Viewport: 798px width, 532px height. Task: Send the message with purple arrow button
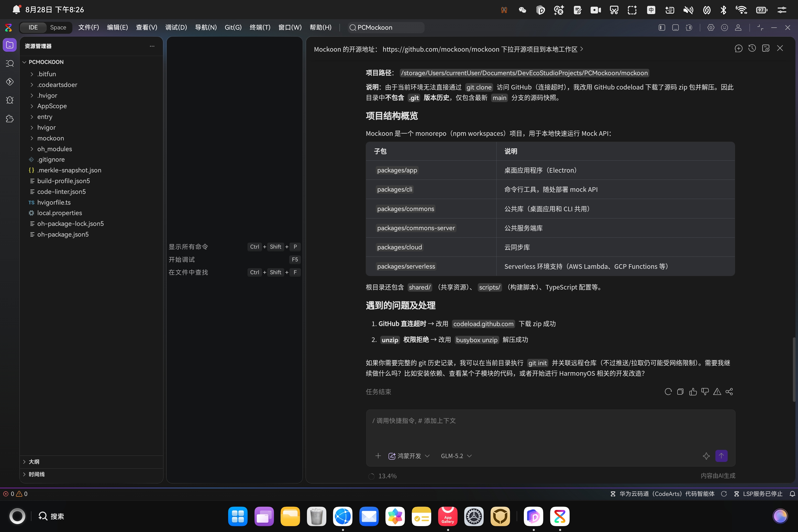click(721, 456)
